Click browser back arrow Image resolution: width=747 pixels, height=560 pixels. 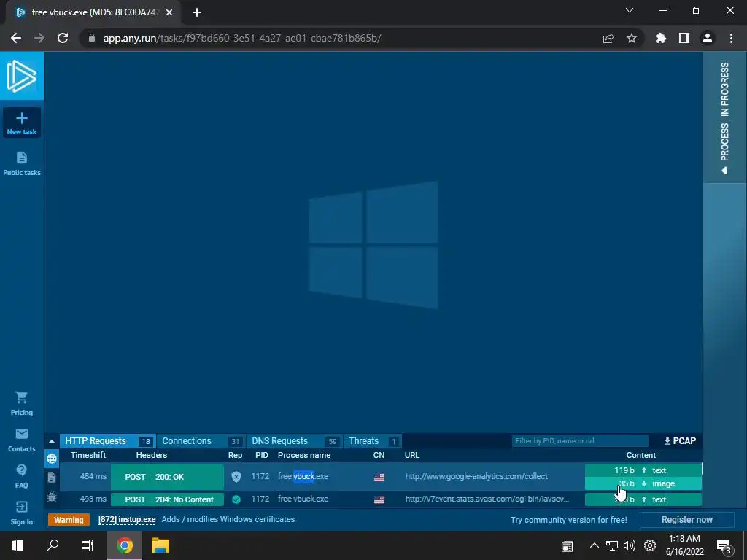pos(16,38)
